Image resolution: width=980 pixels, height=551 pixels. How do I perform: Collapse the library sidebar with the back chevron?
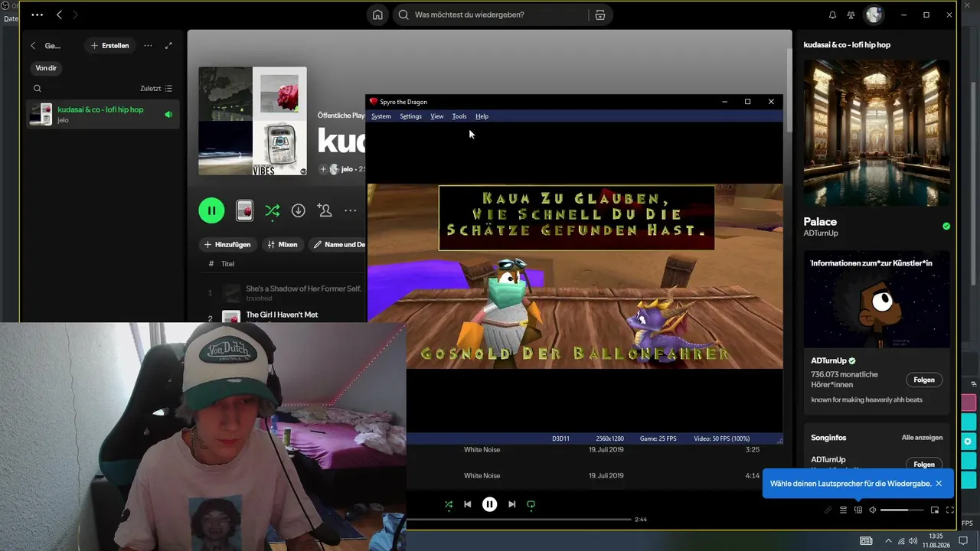(33, 46)
